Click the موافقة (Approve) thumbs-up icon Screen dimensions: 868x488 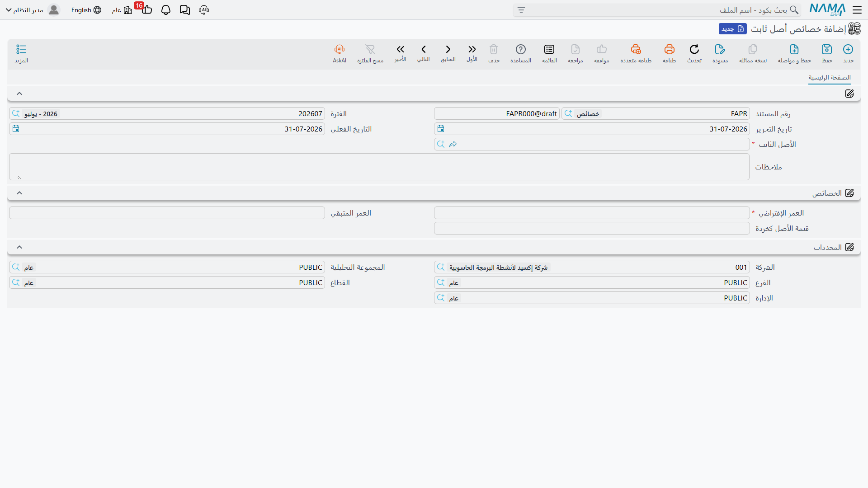[602, 49]
